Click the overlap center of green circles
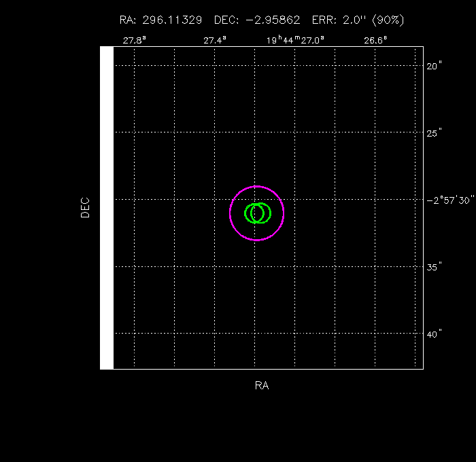 (x=258, y=213)
